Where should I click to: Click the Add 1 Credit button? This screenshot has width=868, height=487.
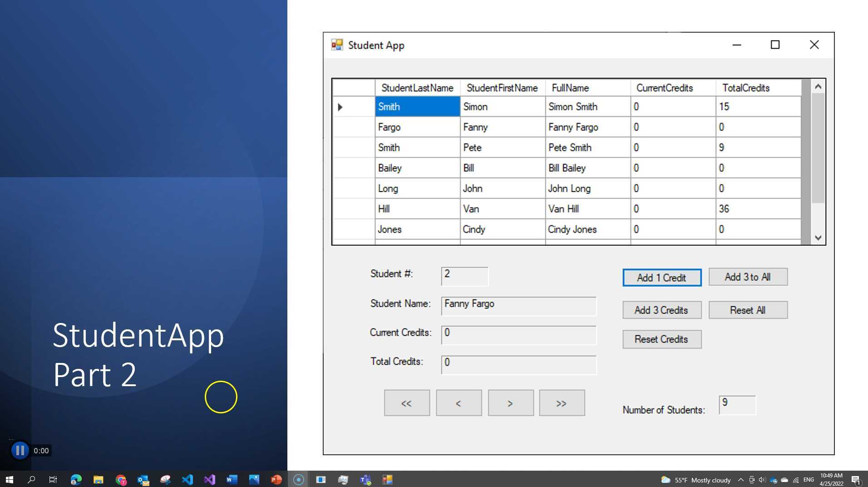tap(661, 278)
